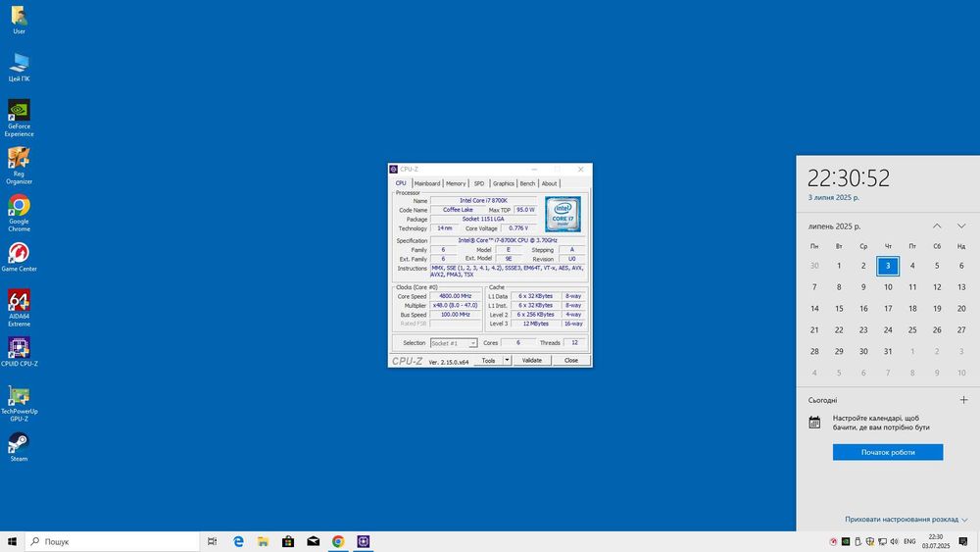Click the Core Voltage value 0.776 V

pos(518,228)
